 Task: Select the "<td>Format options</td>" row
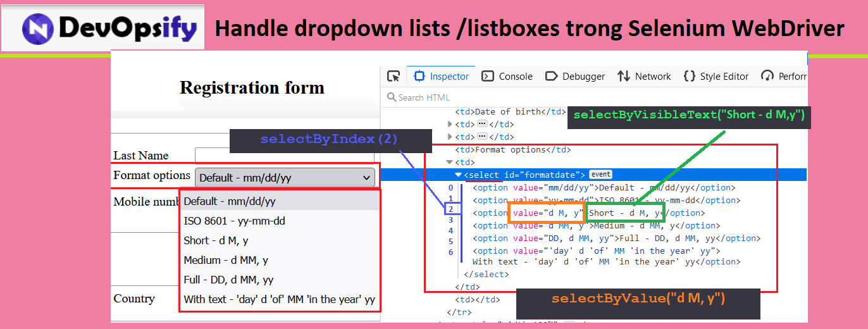[x=513, y=149]
